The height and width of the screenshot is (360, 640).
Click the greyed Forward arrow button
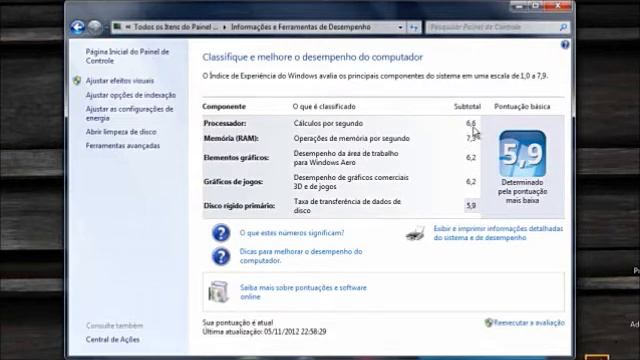pyautogui.click(x=95, y=27)
